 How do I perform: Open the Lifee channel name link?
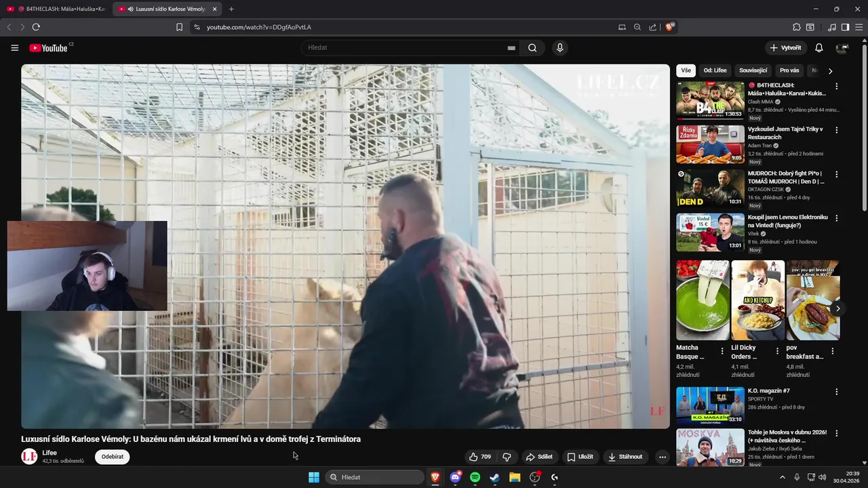click(50, 453)
